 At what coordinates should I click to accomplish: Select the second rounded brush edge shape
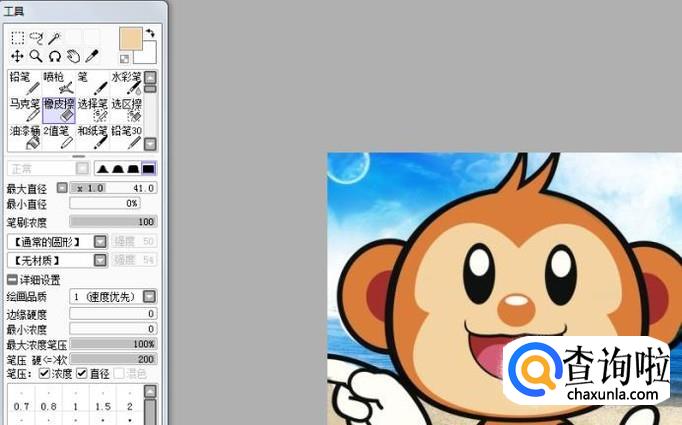(118, 168)
